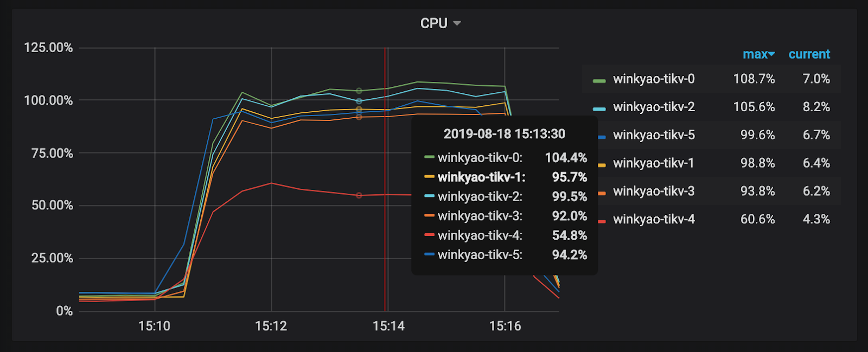Toggle winkyao-tikv-5 series in legend

point(653,135)
